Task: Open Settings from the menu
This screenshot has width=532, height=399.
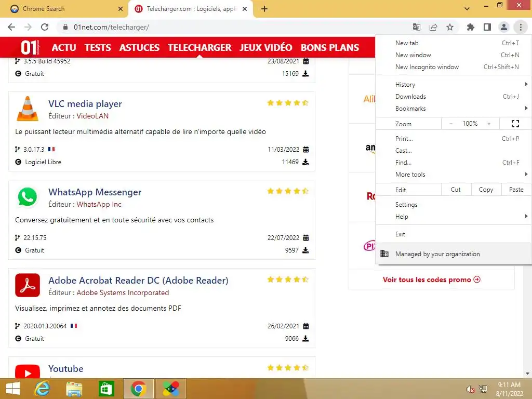Action: click(x=454, y=205)
